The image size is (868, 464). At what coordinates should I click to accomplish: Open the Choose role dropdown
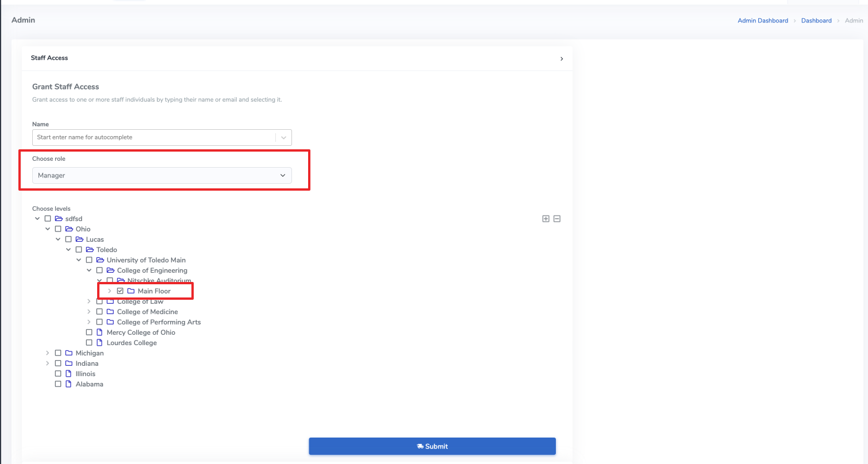pos(162,175)
